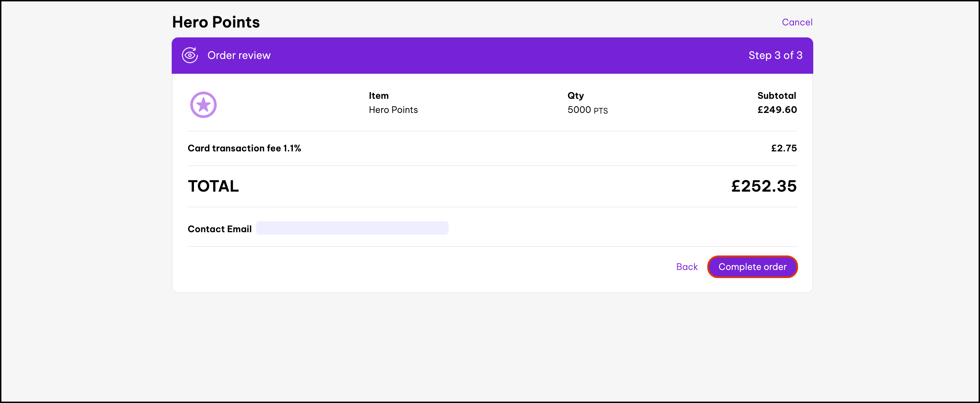Click the 5000 PTS quantity value
The height and width of the screenshot is (403, 980).
coord(587,110)
